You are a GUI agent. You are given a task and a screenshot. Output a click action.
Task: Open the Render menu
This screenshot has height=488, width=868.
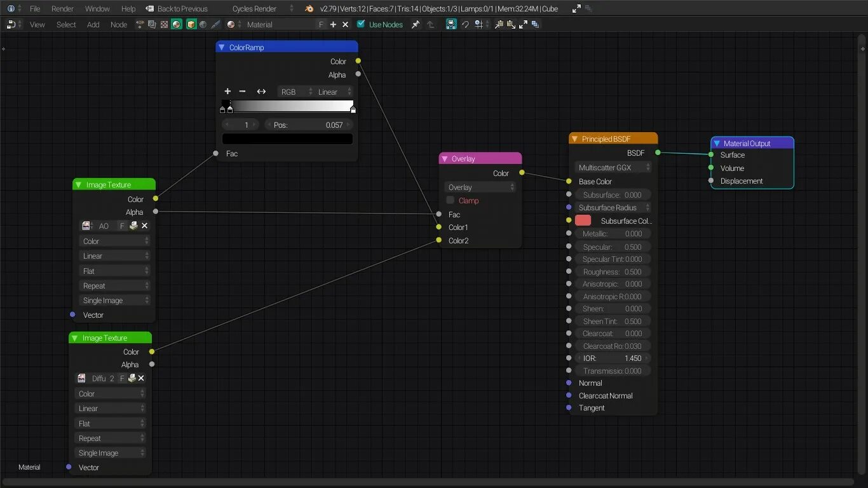(62, 9)
